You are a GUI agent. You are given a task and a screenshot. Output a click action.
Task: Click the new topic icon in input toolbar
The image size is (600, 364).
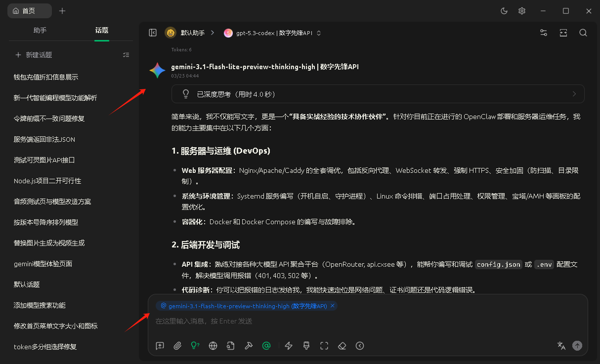[x=160, y=346]
